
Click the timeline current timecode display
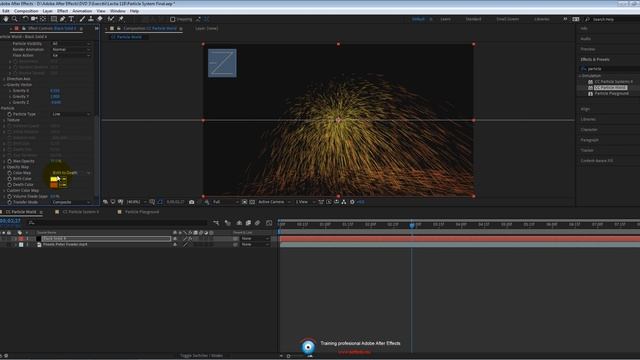(x=10, y=221)
